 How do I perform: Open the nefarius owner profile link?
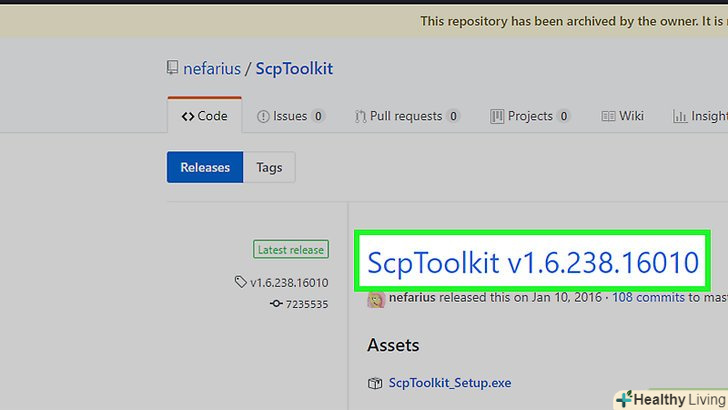click(x=212, y=69)
